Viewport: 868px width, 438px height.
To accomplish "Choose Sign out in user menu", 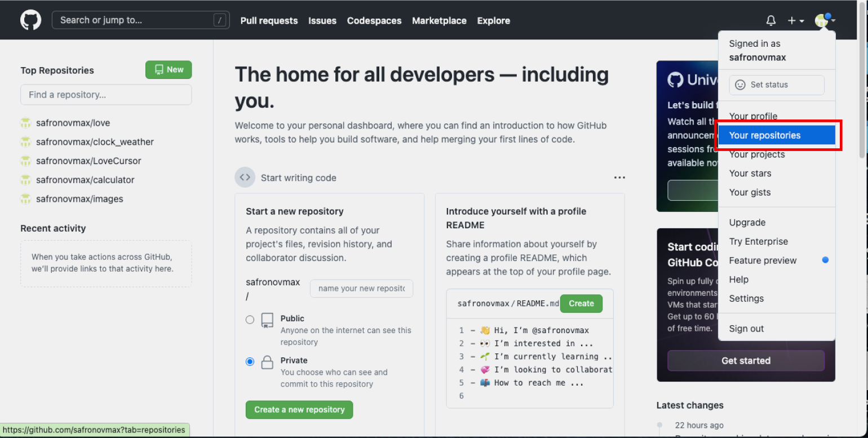I will point(777,329).
